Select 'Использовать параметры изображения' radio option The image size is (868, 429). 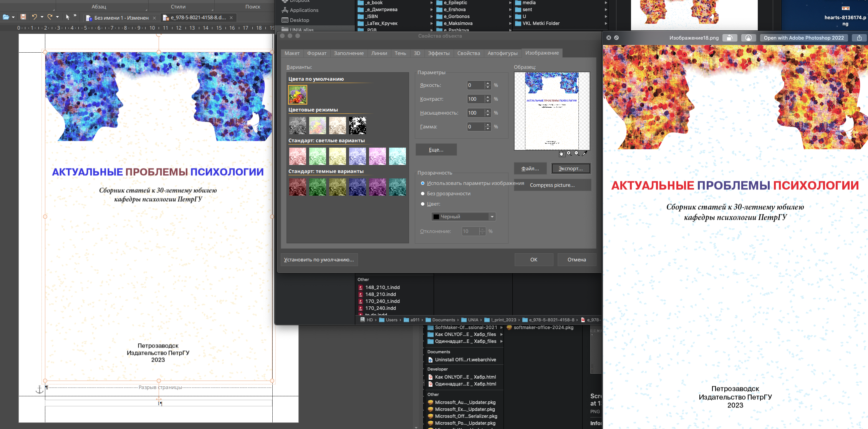point(423,183)
